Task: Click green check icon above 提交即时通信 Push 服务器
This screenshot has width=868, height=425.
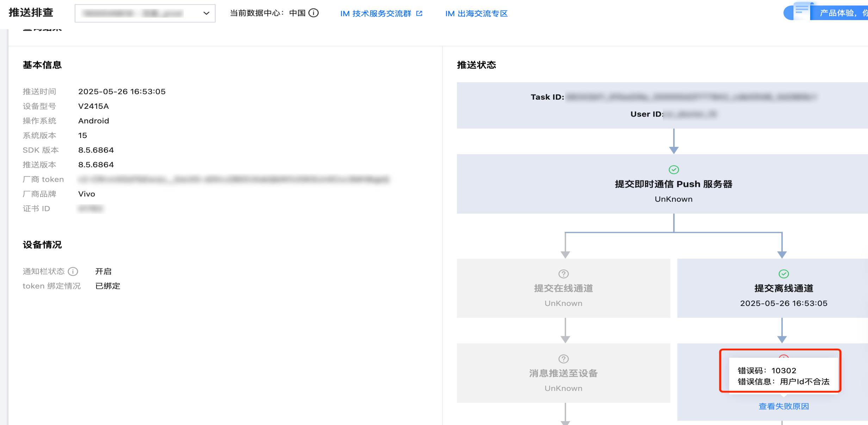Action: [674, 170]
